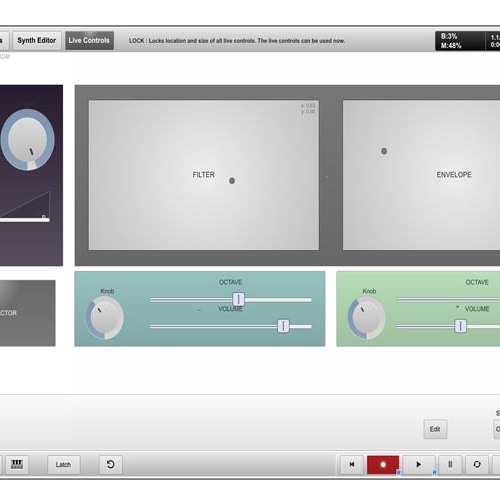Click the teal panel OCTAVE slider handle

239,299
